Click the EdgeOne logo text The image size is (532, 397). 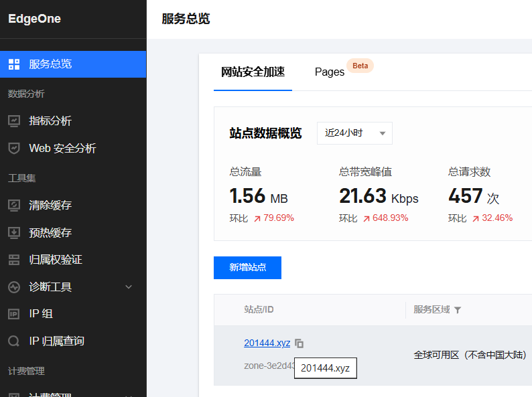tap(34, 19)
